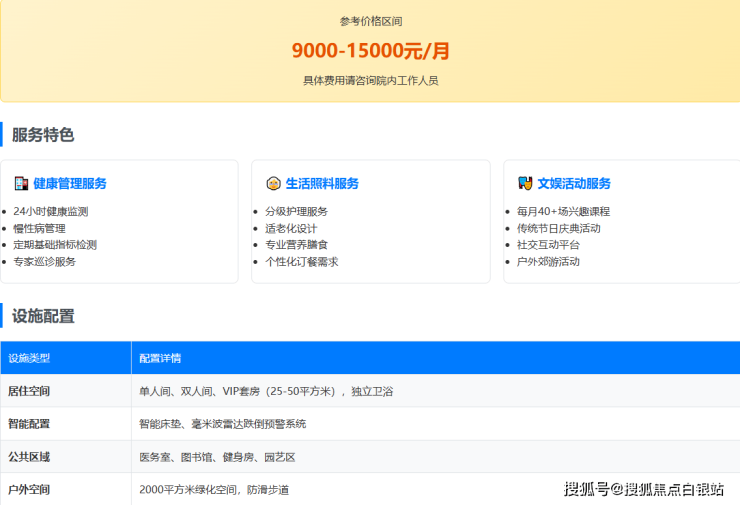Select the 户外空间 table row label
Image resolution: width=740 pixels, height=505 pixels.
[29, 490]
